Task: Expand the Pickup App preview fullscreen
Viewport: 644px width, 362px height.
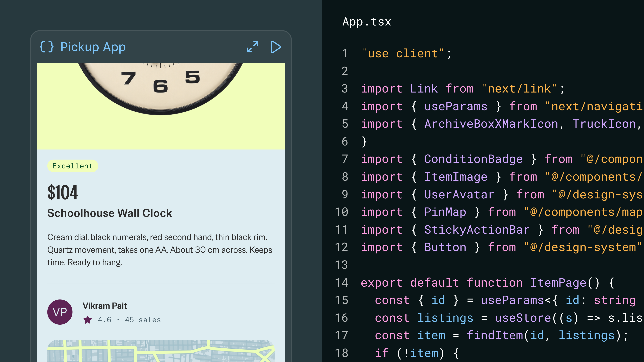Action: [253, 47]
